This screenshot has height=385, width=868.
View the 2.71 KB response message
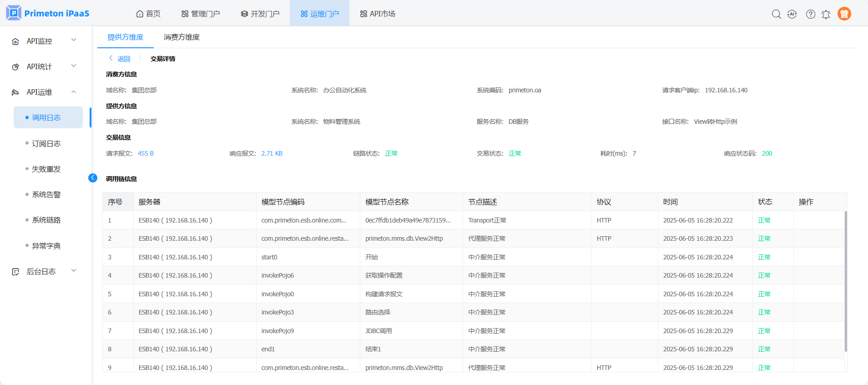272,153
